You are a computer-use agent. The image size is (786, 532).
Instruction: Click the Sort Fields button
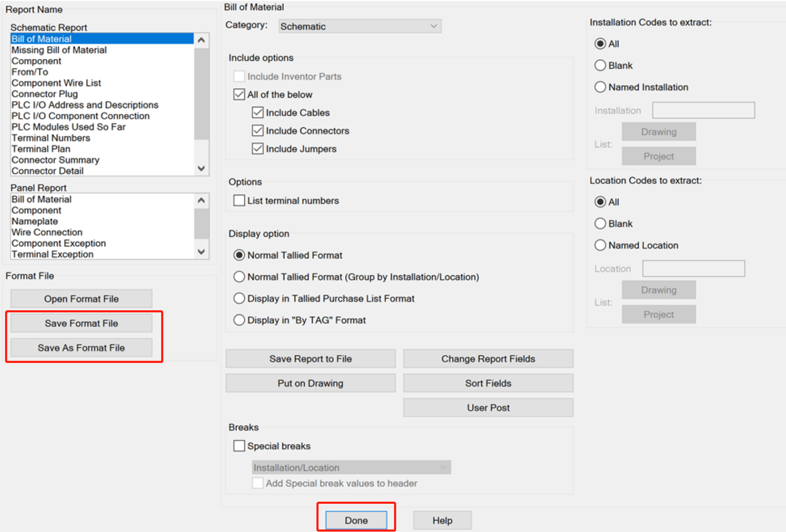488,383
